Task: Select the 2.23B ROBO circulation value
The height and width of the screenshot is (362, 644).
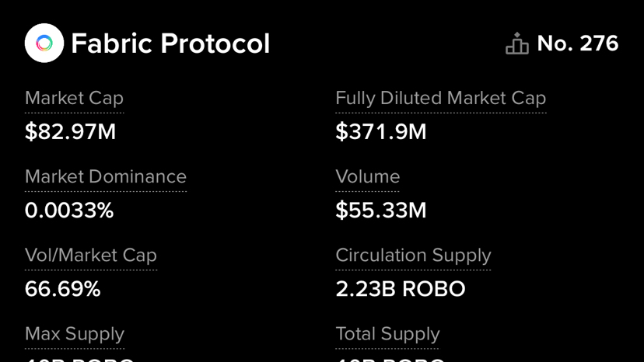Action: pos(400,289)
